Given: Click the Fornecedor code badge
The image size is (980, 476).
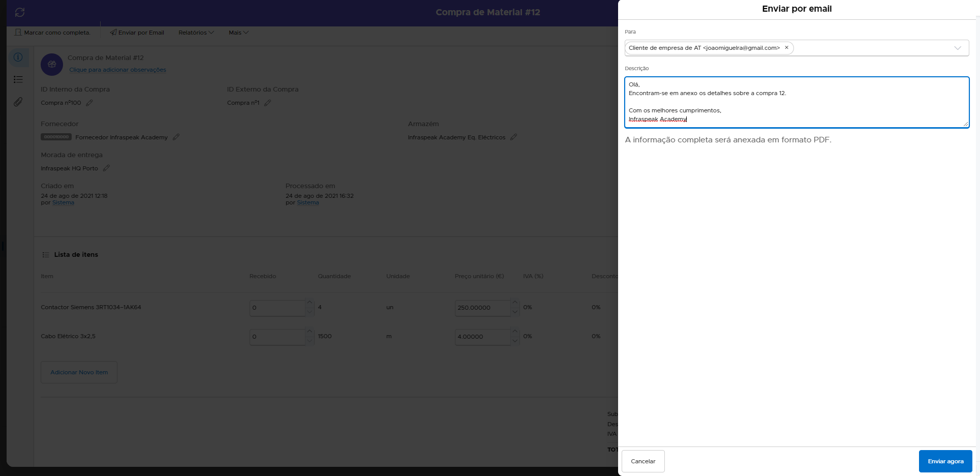Looking at the screenshot, I should [x=56, y=137].
